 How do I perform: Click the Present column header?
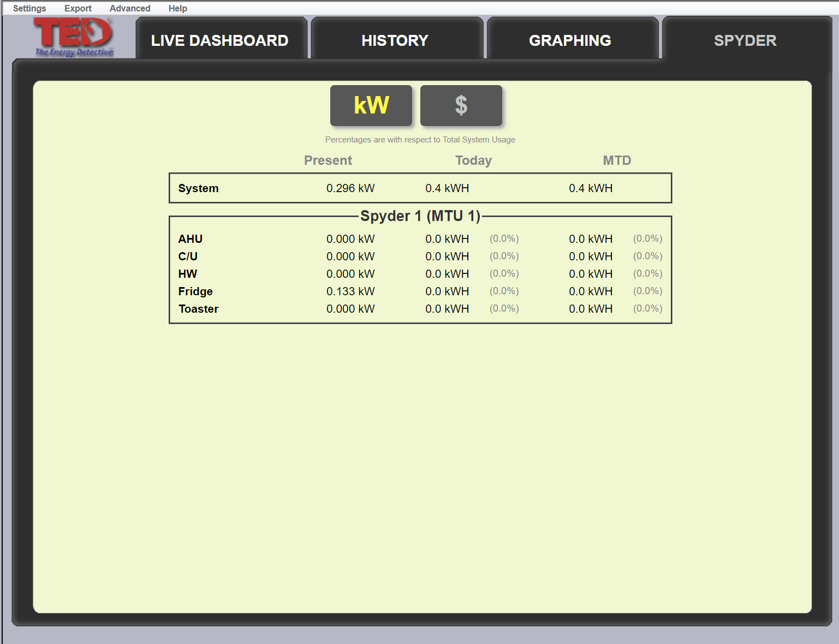[x=328, y=160]
